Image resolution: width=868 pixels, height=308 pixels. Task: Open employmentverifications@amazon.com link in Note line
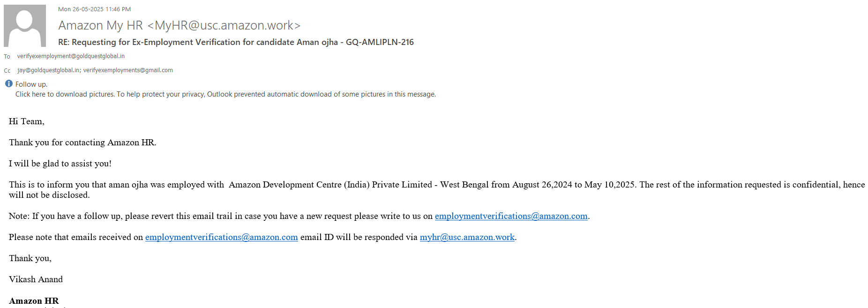click(511, 216)
